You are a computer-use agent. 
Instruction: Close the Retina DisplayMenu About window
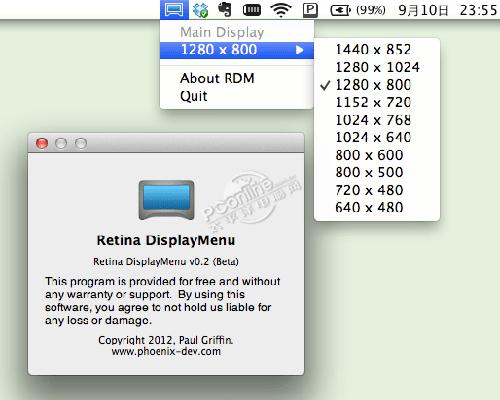[42, 143]
